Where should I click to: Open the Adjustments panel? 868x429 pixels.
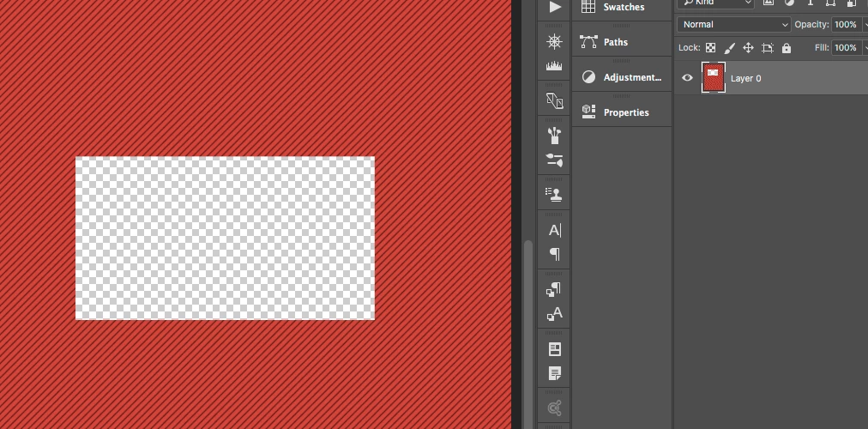tap(622, 77)
